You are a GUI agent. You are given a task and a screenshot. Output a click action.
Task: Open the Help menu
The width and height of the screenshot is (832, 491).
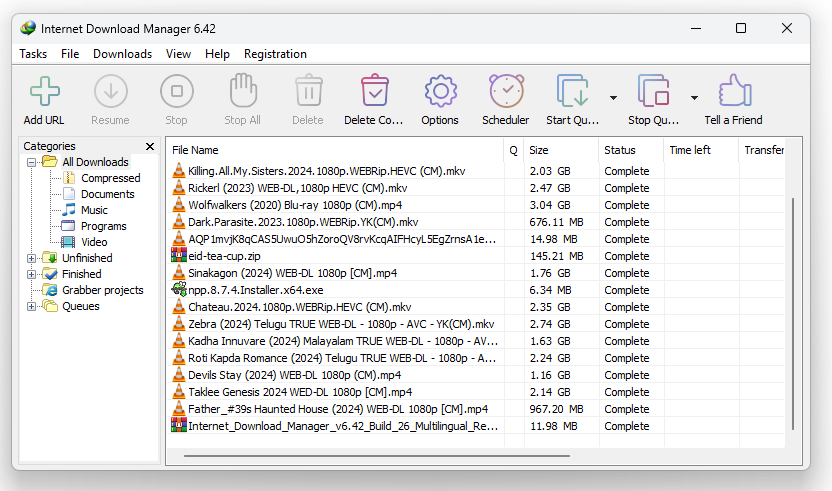(x=217, y=54)
